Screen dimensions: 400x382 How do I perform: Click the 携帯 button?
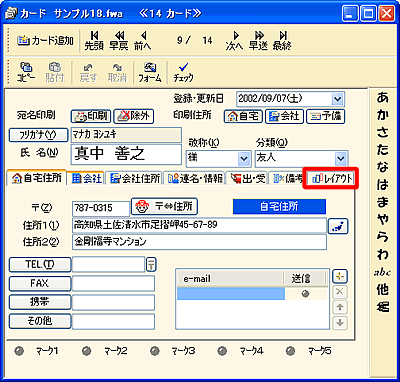tap(40, 302)
